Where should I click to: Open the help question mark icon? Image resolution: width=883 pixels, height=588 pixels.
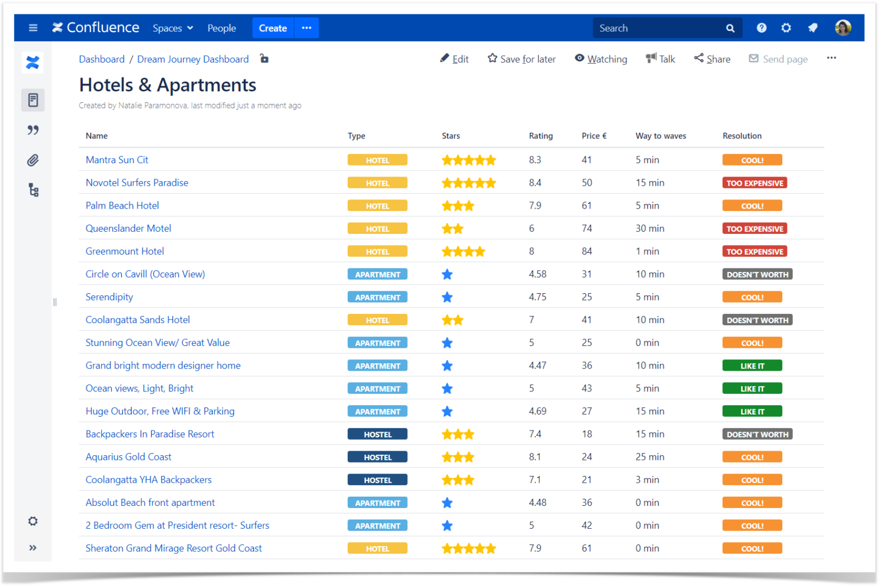[761, 28]
